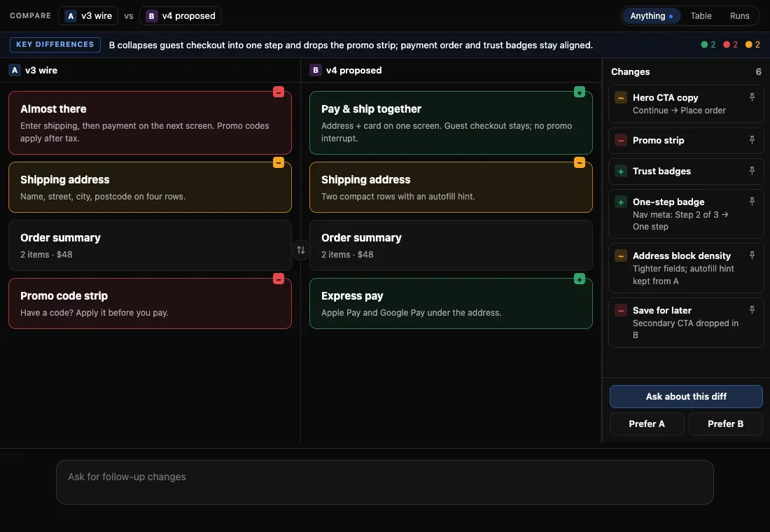Image resolution: width=770 pixels, height=532 pixels.
Task: Click the orange tilde icon beside Address block density
Action: (621, 256)
